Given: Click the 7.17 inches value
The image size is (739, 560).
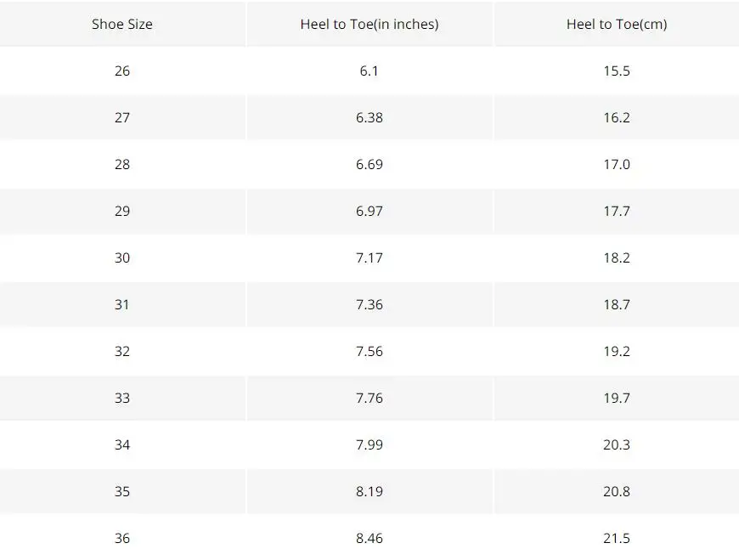Looking at the screenshot, I should click(369, 257).
